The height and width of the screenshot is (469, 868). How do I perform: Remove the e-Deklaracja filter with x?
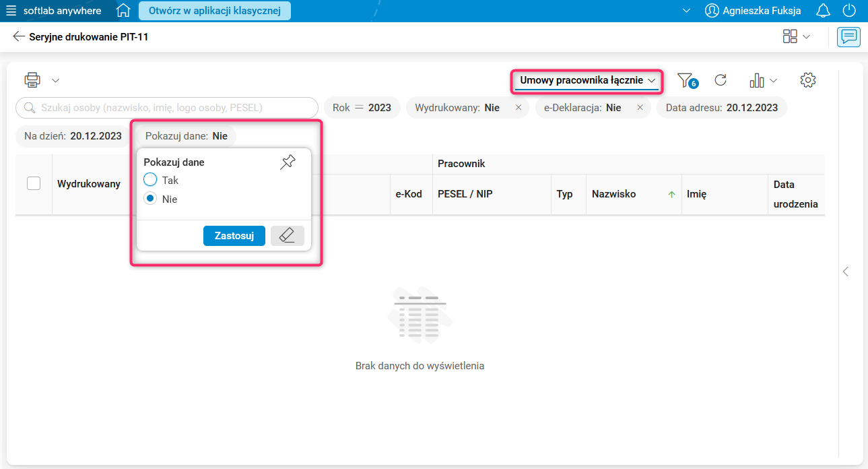[x=640, y=108]
